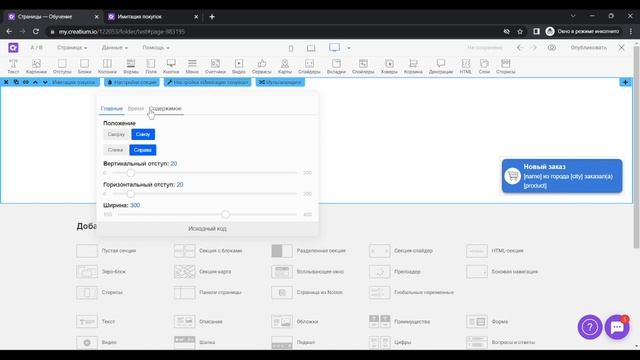Viewport: 640px width, 360px height.
Task: Click the Опубликовать button
Action: (x=589, y=48)
